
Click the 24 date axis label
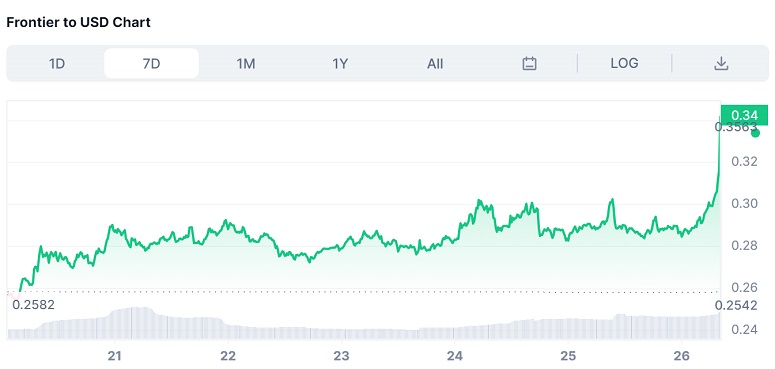[455, 356]
